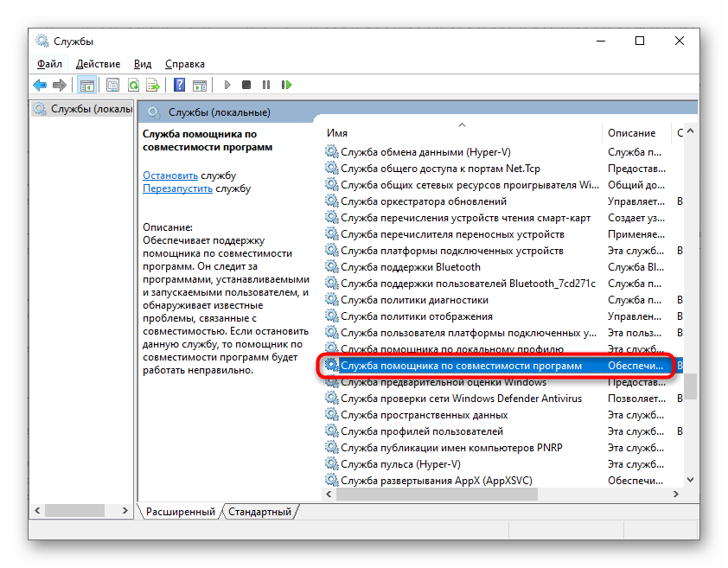The height and width of the screenshot is (568, 728).
Task: Open Help with the blue question mark icon
Action: pyautogui.click(x=179, y=85)
